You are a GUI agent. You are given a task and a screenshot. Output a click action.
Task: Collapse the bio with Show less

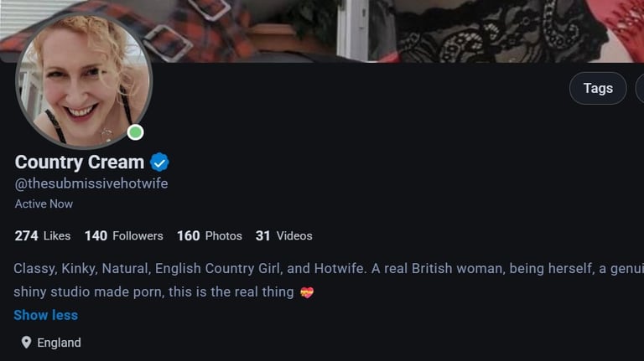45,315
